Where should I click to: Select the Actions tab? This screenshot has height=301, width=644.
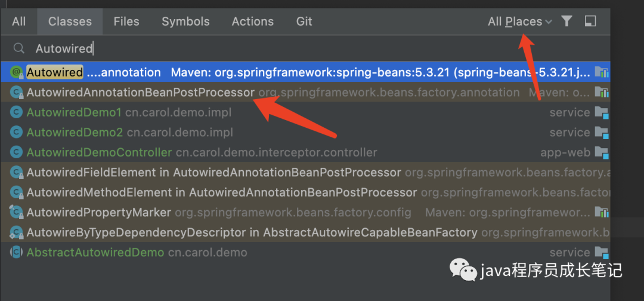point(253,21)
